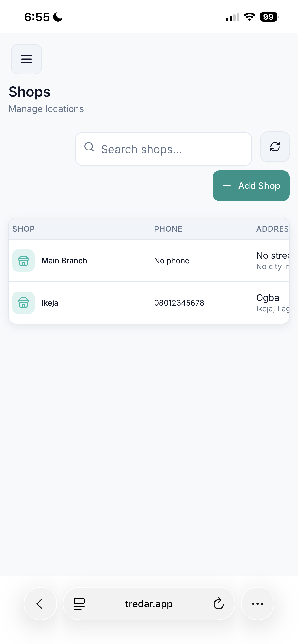Viewport: 298px width, 644px height.
Task: Click the magnifying glass inside the search bar
Action: click(x=89, y=147)
